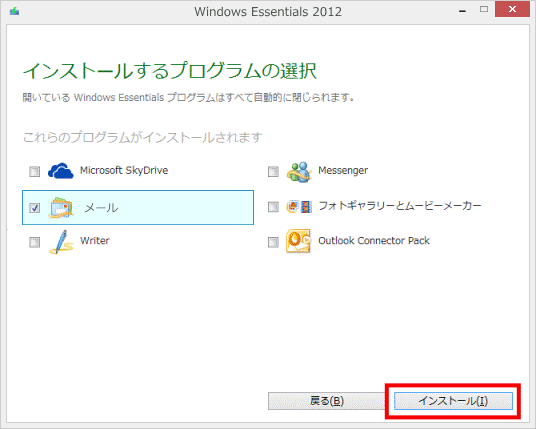Click the Writer pen icon
This screenshot has width=536, height=429.
pos(61,242)
